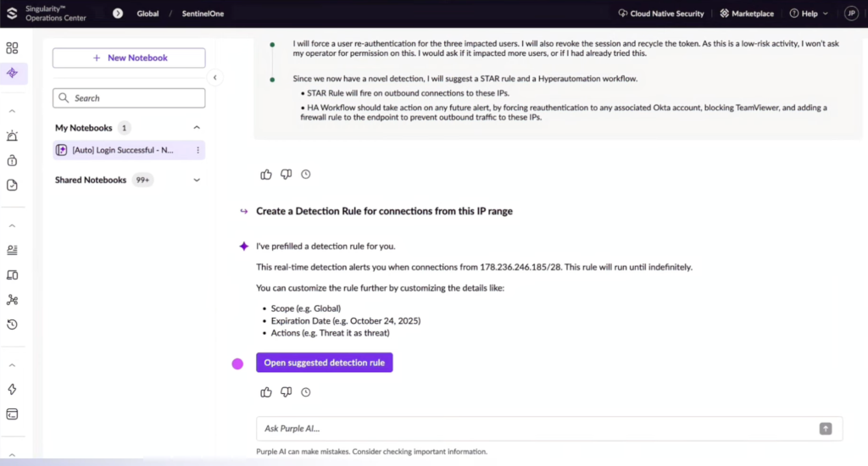Open the Marketplace
868x466 pixels.
click(x=747, y=14)
